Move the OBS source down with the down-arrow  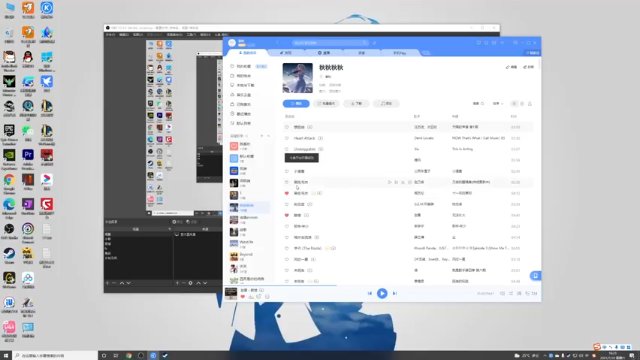pos(205,283)
